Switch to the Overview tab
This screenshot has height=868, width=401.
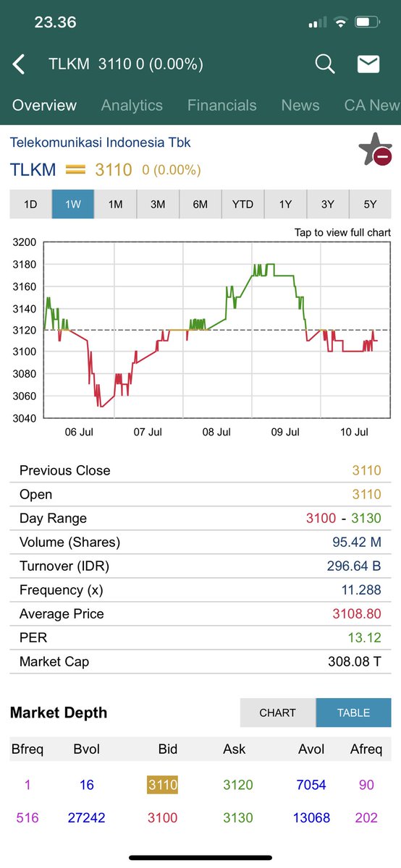[44, 105]
